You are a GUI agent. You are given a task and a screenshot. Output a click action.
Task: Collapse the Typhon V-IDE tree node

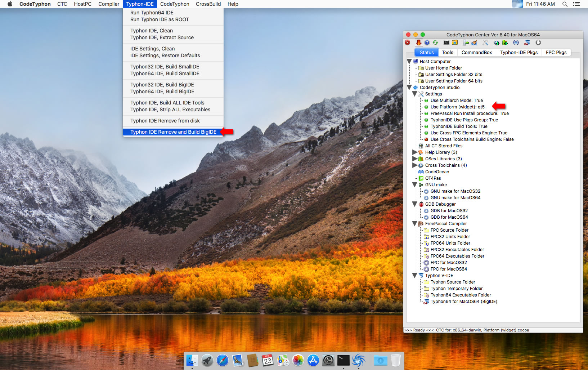pyautogui.click(x=415, y=276)
